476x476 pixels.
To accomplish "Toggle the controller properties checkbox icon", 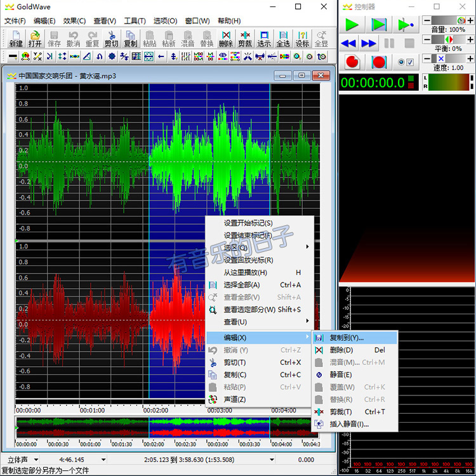I will [406, 62].
